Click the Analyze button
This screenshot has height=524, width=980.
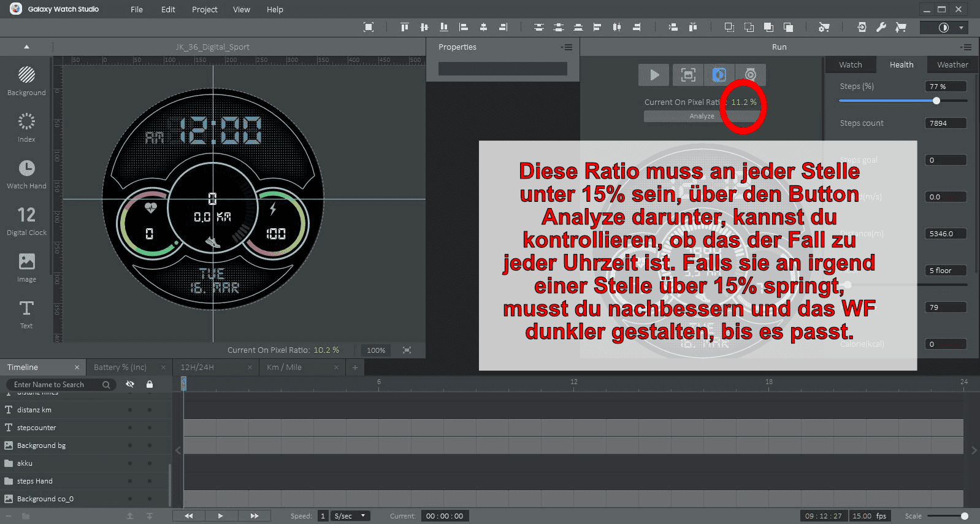click(x=702, y=116)
